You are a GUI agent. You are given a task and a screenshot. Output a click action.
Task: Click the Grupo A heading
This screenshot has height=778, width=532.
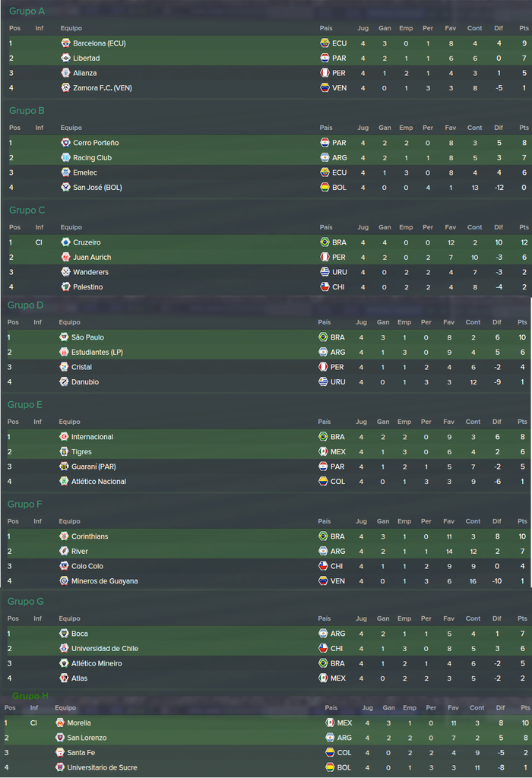click(27, 11)
